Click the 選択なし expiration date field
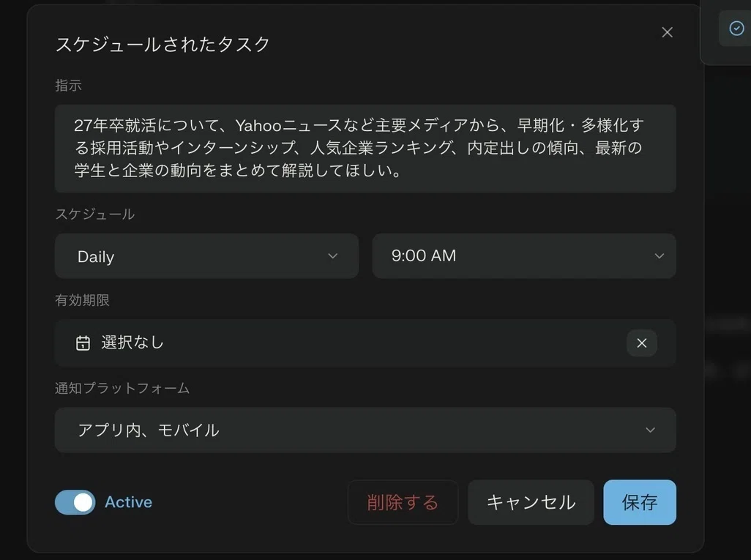Viewport: 751px width, 560px height. pos(365,343)
